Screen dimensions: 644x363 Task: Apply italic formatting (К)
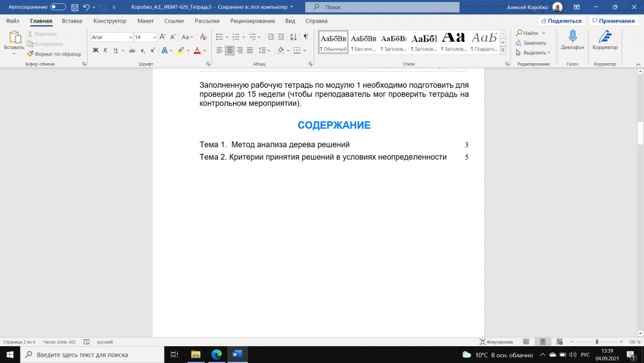point(105,50)
